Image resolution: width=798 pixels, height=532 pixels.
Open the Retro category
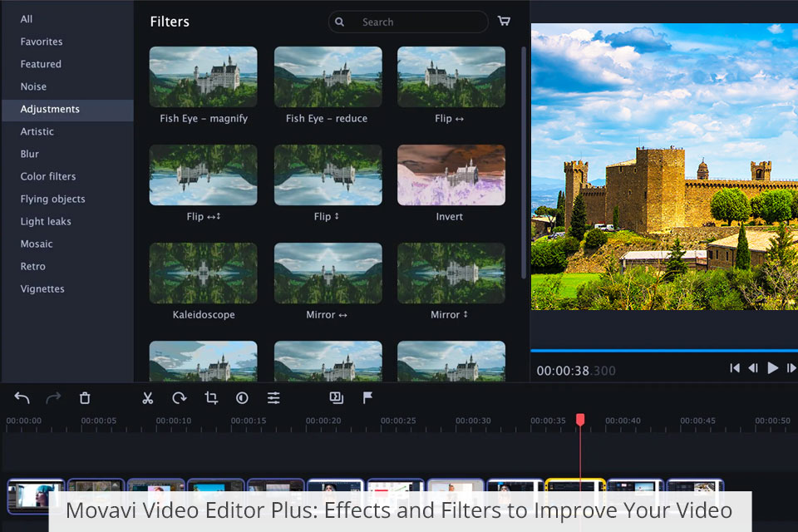click(32, 266)
